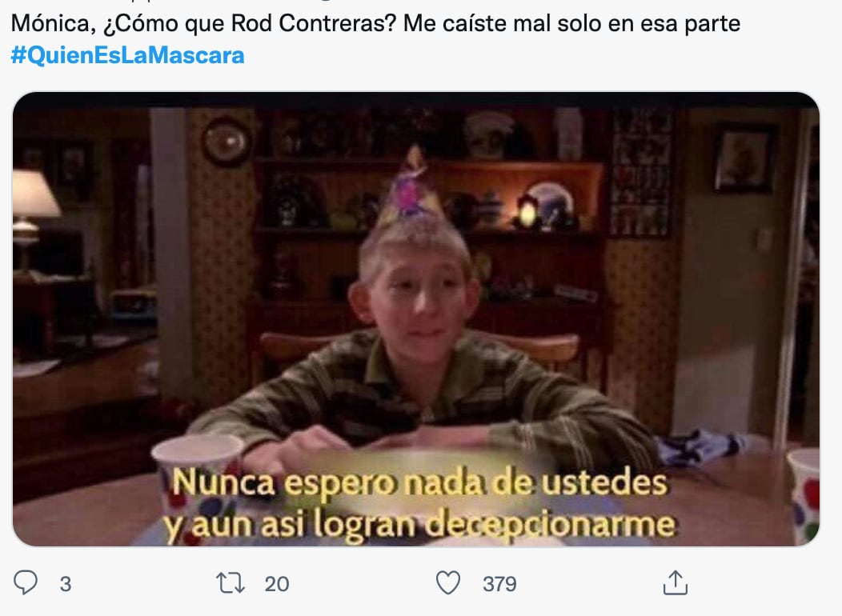Open the meme image attached to tweet
Viewport: 842px width, 616px height.
point(416,319)
